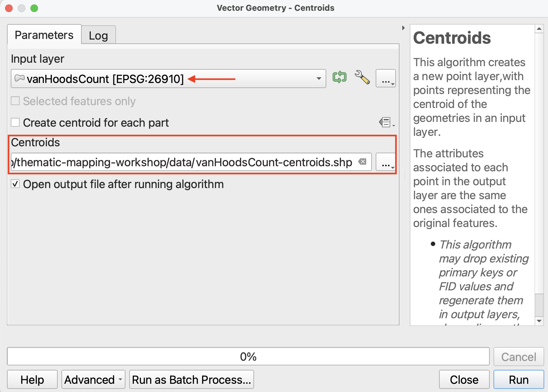Select the Parameters tab
Screen dimensions: 548x392
pyautogui.click(x=44, y=35)
